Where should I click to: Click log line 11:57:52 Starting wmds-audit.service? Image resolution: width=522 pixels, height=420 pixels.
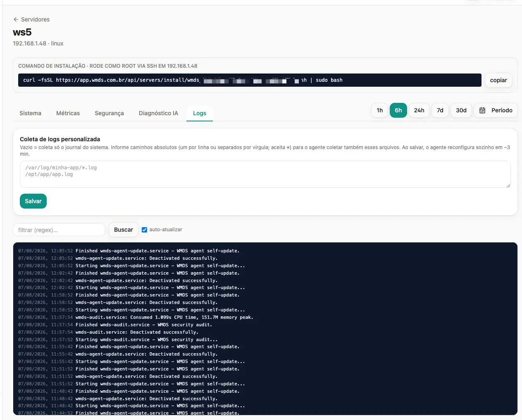point(118,339)
